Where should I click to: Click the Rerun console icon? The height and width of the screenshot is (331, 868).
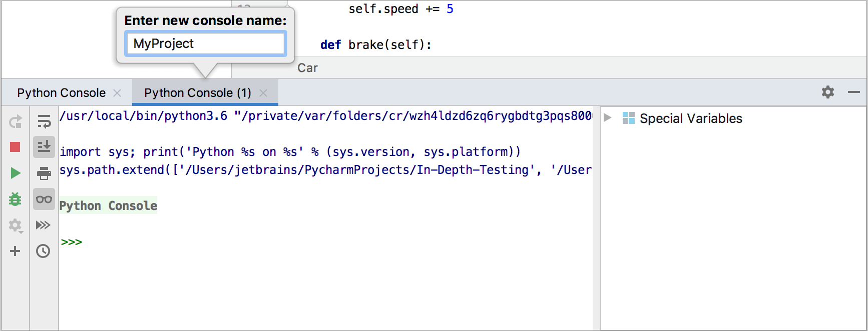[x=16, y=121]
